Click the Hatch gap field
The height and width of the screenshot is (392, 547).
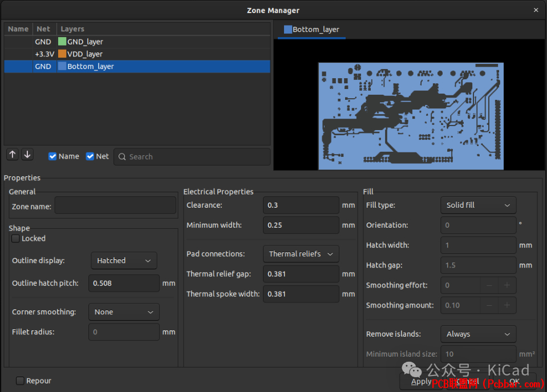point(479,265)
